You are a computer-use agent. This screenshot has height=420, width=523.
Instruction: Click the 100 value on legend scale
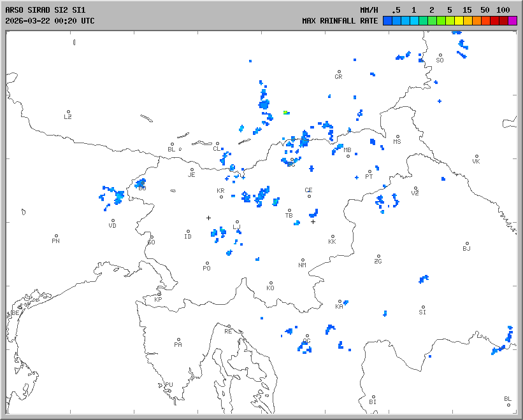click(503, 10)
